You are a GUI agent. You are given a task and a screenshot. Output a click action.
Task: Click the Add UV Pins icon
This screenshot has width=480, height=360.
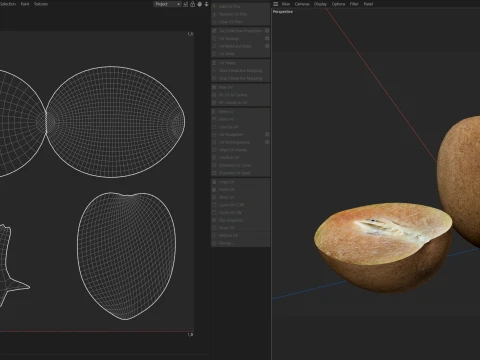coord(214,6)
